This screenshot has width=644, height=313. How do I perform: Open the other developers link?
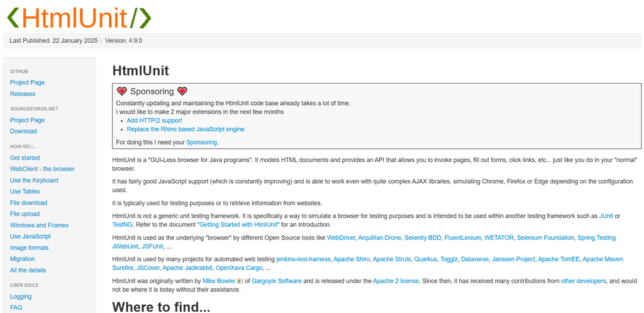pyautogui.click(x=583, y=281)
